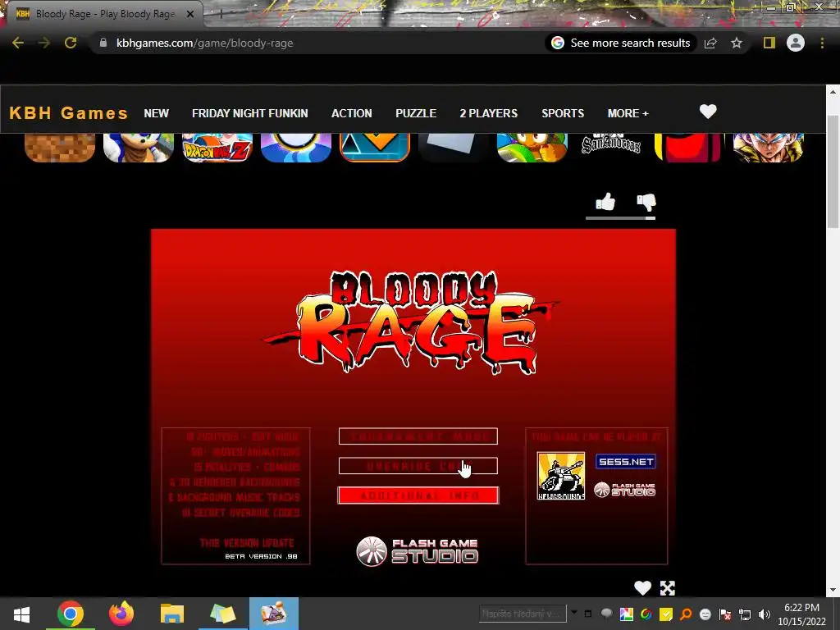Open the browser side panel icon
Screen dimensions: 840x630
pyautogui.click(x=769, y=43)
